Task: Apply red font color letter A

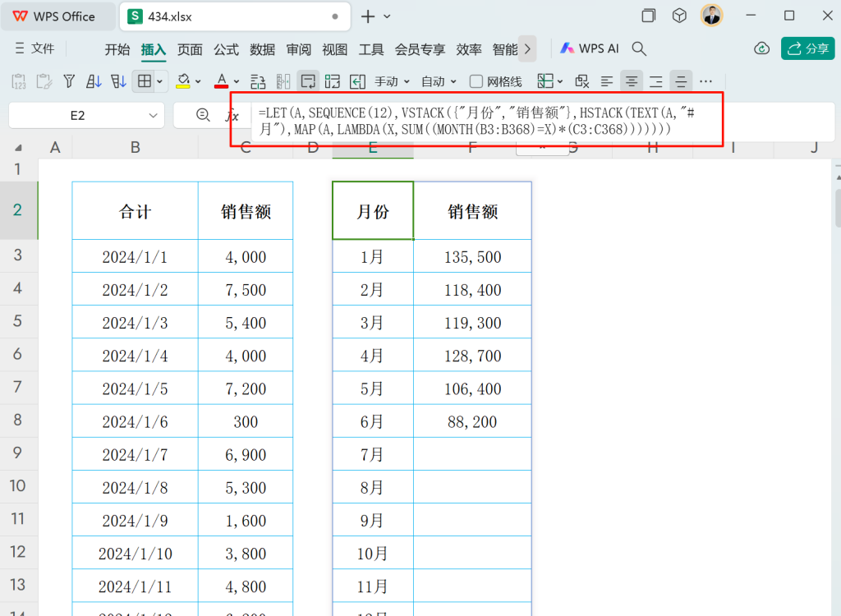Action: [x=221, y=81]
